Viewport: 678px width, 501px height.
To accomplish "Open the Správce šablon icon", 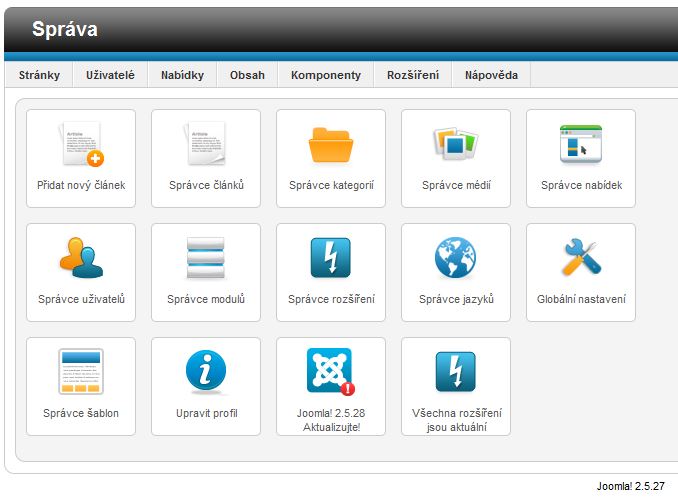I will (x=81, y=374).
